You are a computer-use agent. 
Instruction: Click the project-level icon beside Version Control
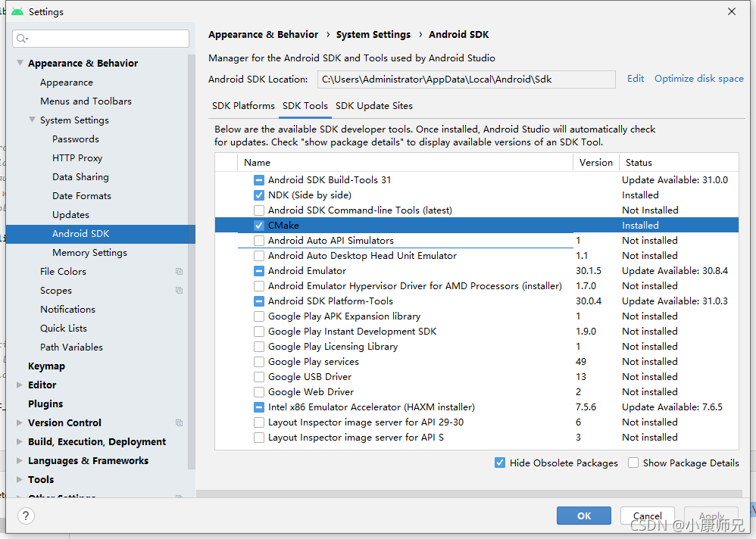[x=179, y=423]
